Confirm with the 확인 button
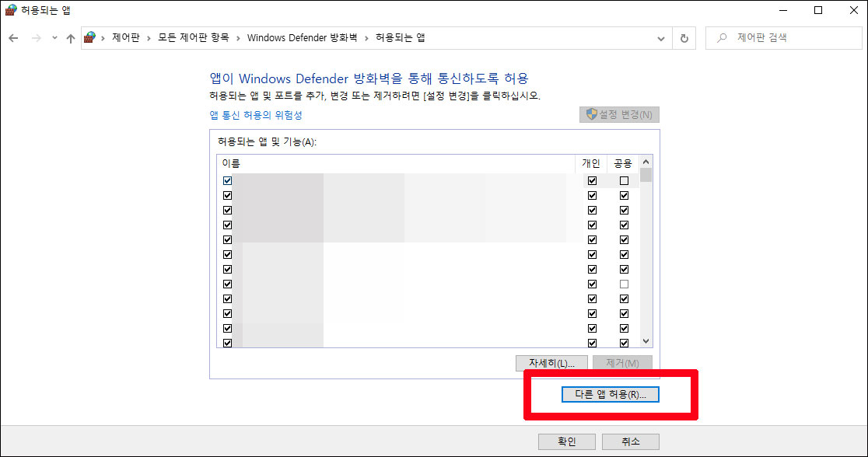This screenshot has height=457, width=868. coord(567,441)
